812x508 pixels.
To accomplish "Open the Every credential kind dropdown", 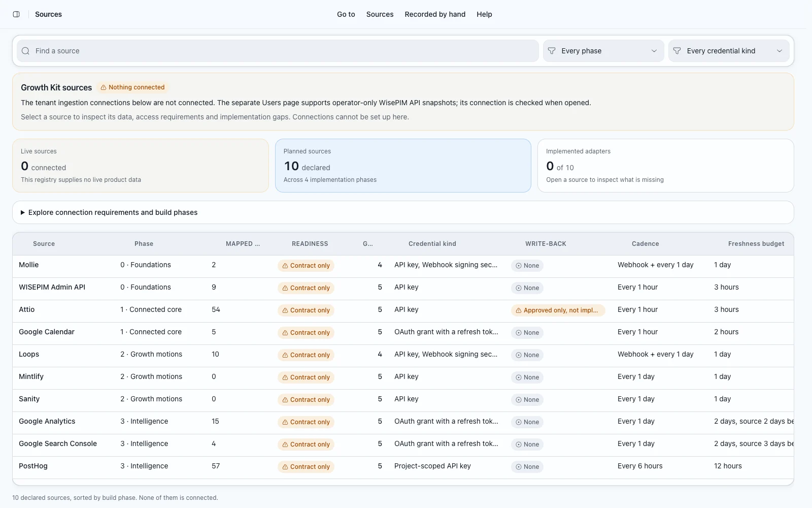I will [x=729, y=51].
